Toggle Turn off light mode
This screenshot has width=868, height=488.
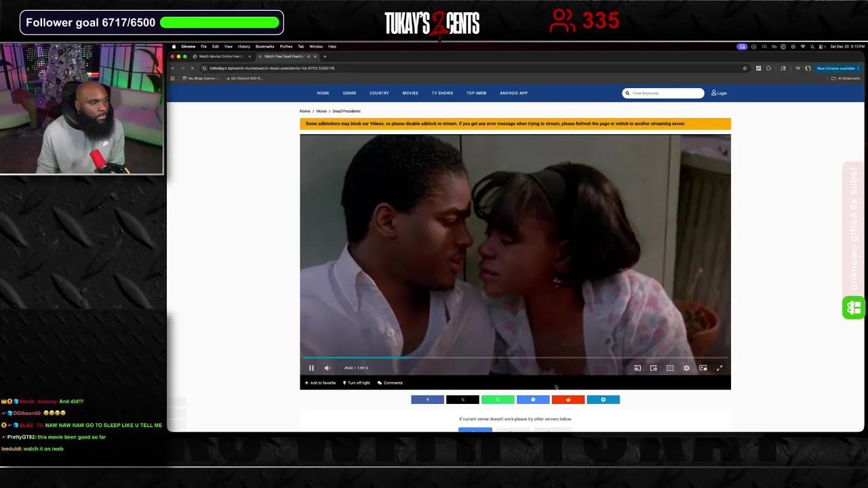[357, 383]
